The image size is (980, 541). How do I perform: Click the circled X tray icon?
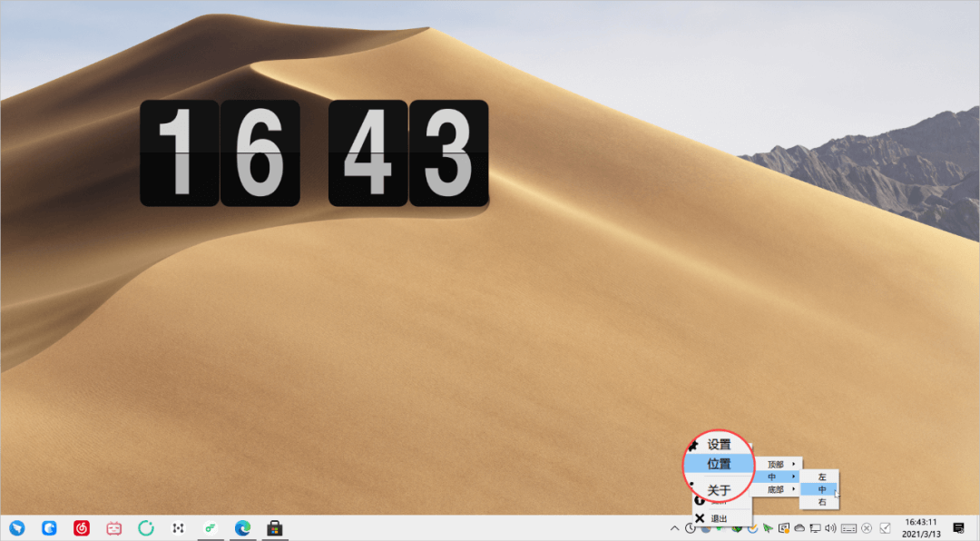point(867,528)
